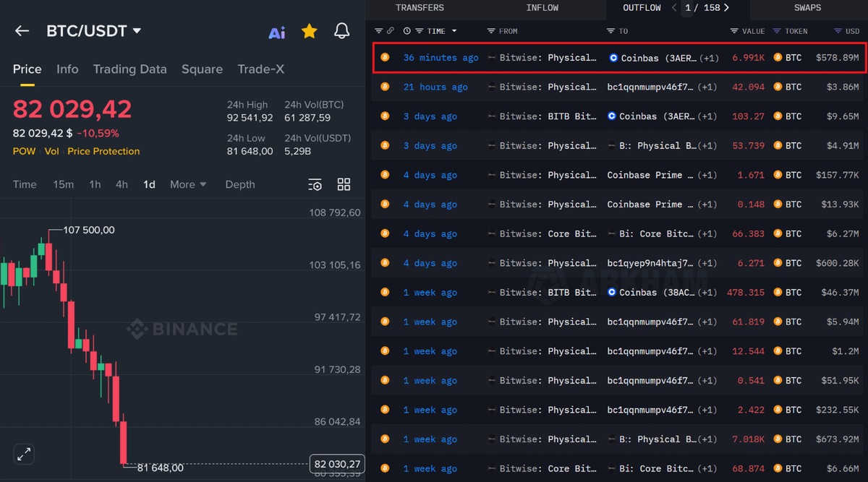Click the BTC token icon in the $46.37M row
This screenshot has width=868, height=482.
778,293
